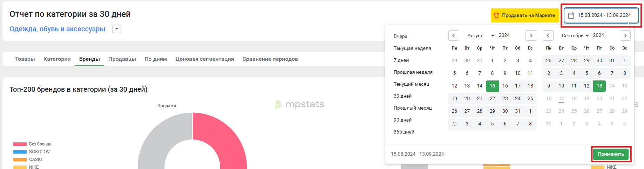Click the Отчет по категории за 30 дней title
This screenshot has height=169, width=644.
pyautogui.click(x=70, y=14)
